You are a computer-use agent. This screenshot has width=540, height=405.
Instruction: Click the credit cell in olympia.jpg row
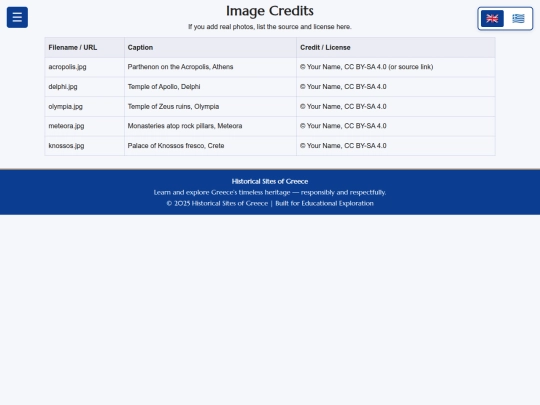396,106
